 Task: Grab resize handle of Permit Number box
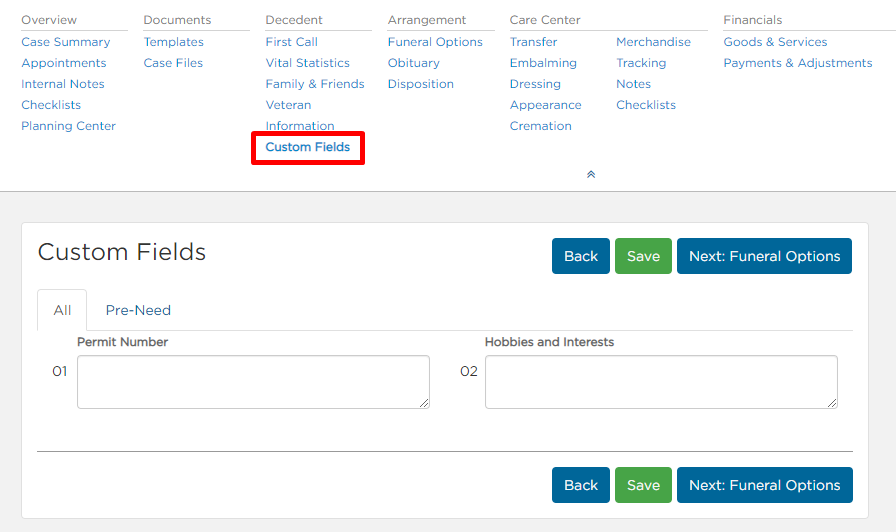(x=424, y=403)
